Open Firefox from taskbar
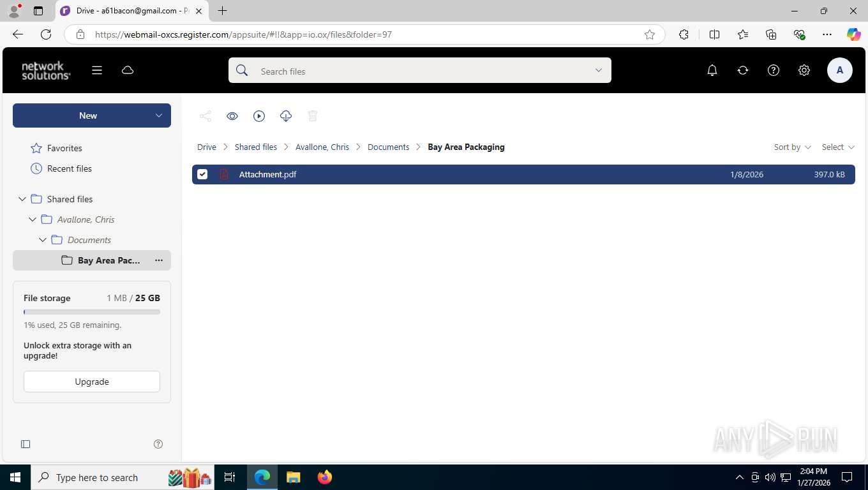Viewport: 868px width, 490px height. click(325, 477)
